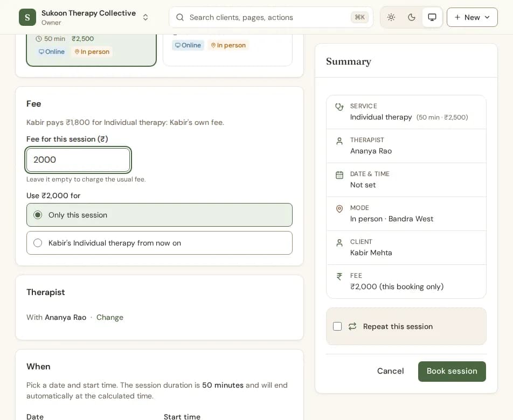Click the rupee icon beside Fee
Screen dimensions: 513x420
(339, 277)
